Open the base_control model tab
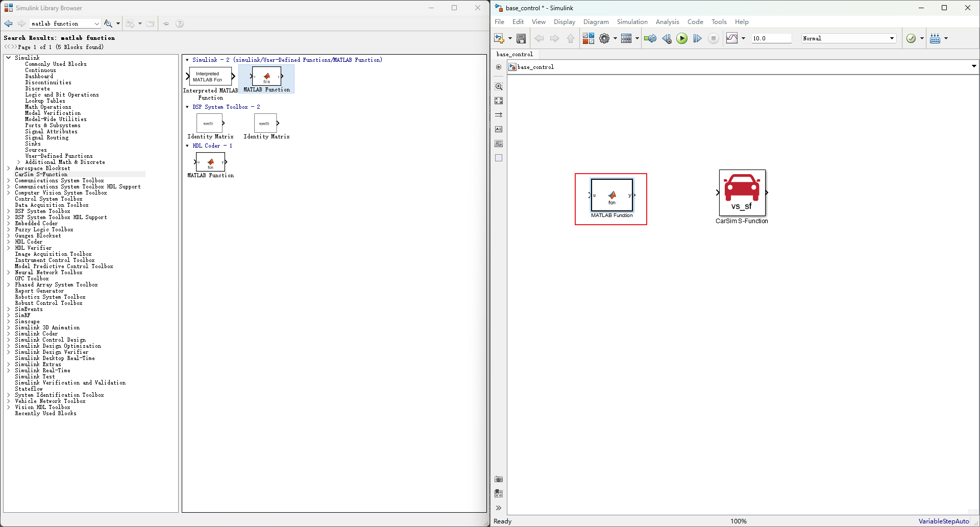The width and height of the screenshot is (980, 527). (514, 54)
